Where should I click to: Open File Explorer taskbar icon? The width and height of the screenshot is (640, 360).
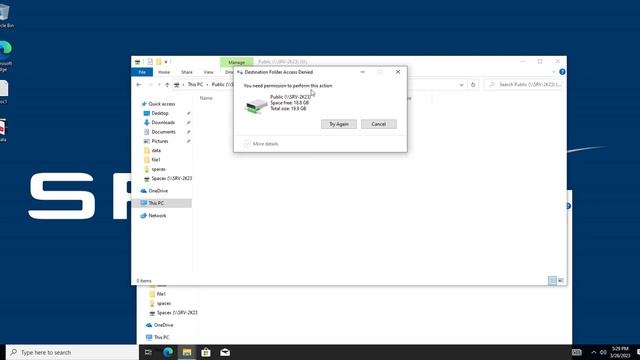(187, 352)
